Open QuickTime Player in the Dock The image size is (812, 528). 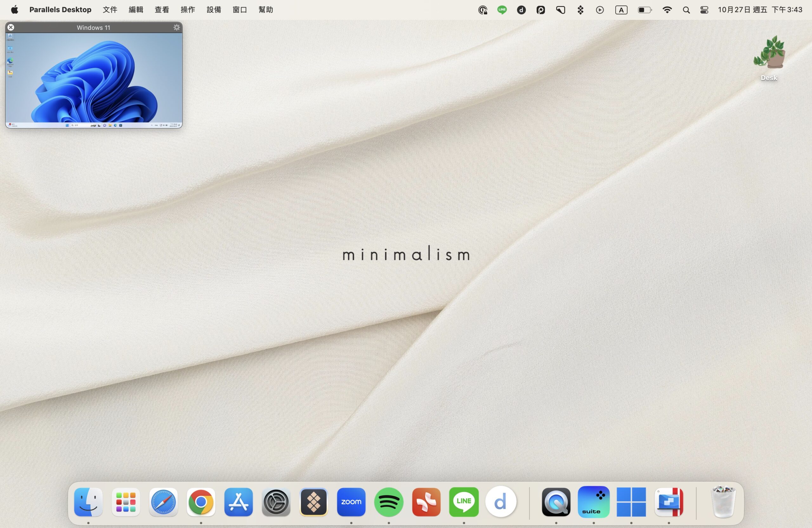coord(556,502)
